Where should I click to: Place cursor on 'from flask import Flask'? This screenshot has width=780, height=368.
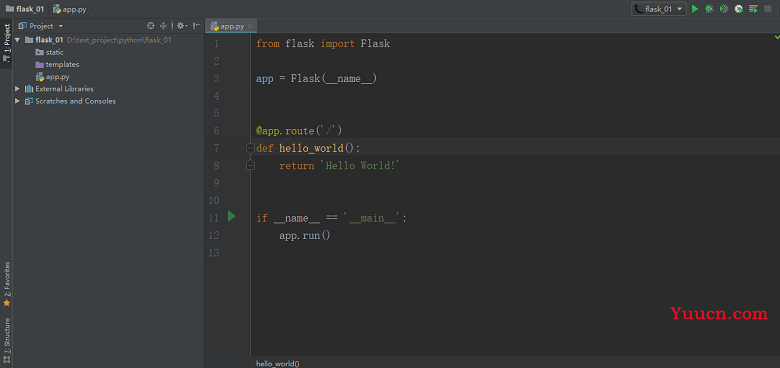pyautogui.click(x=323, y=44)
